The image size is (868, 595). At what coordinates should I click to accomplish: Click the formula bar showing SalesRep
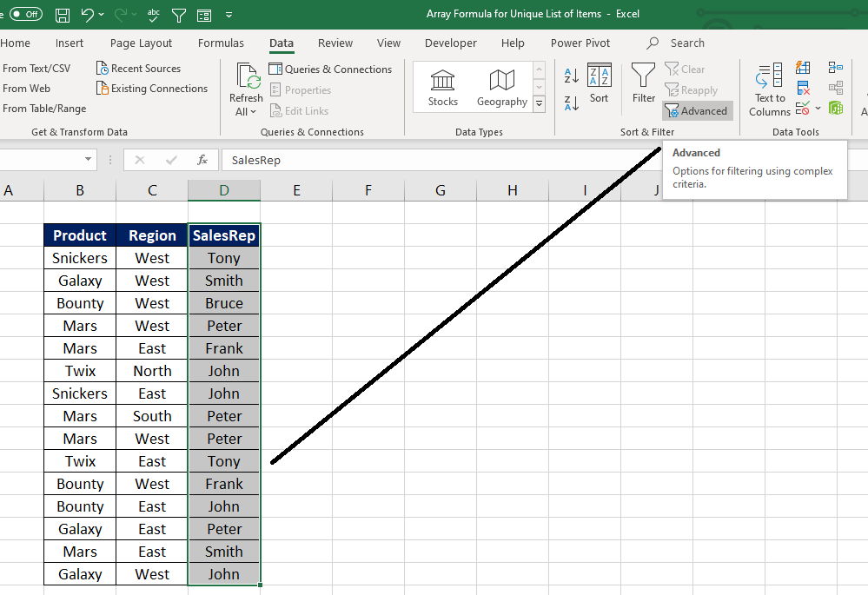[443, 160]
